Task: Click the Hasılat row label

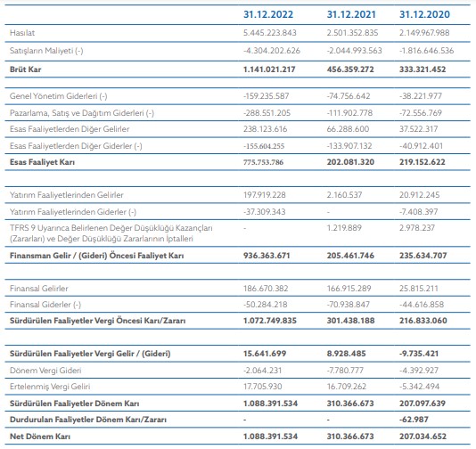Action: (x=22, y=33)
